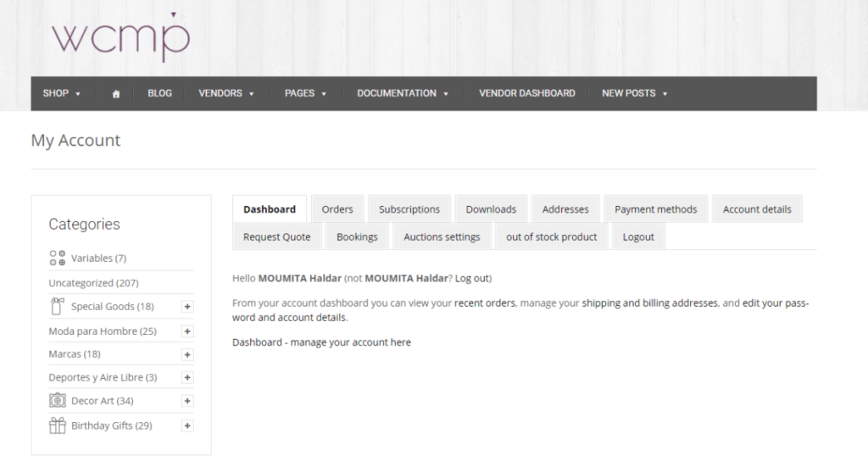Screen dimensions: 868x467
Task: Expand the Birthday Gifts category
Action: click(x=187, y=426)
